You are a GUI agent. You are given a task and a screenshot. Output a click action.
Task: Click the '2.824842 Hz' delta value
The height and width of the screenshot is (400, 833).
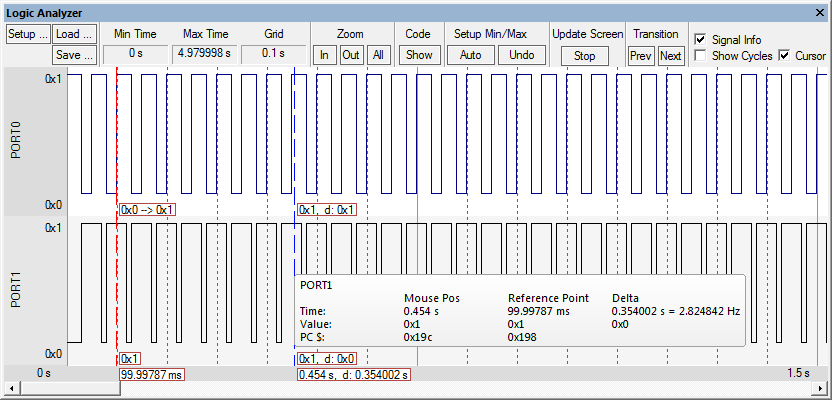pyautogui.click(x=707, y=311)
